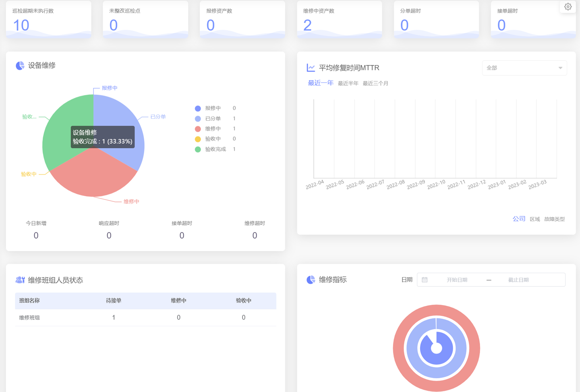Open the 全部 dropdown selector
The width and height of the screenshot is (580, 392).
click(x=524, y=68)
